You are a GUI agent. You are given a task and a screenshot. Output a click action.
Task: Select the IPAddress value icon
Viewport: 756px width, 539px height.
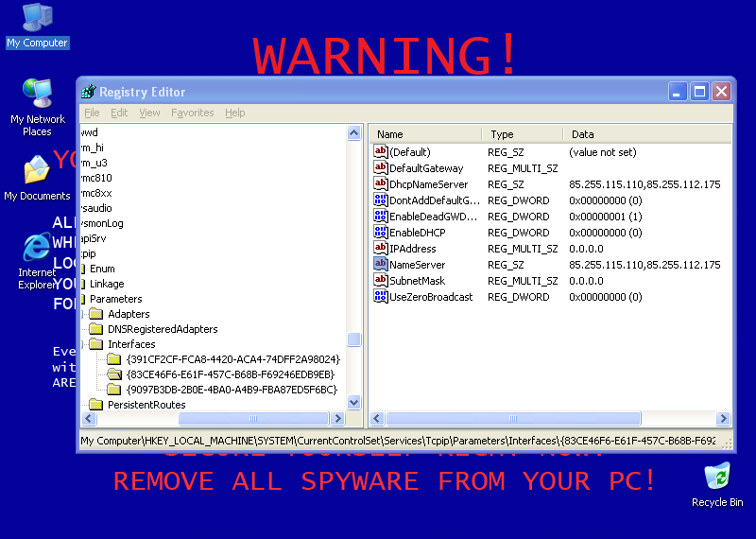(381, 248)
